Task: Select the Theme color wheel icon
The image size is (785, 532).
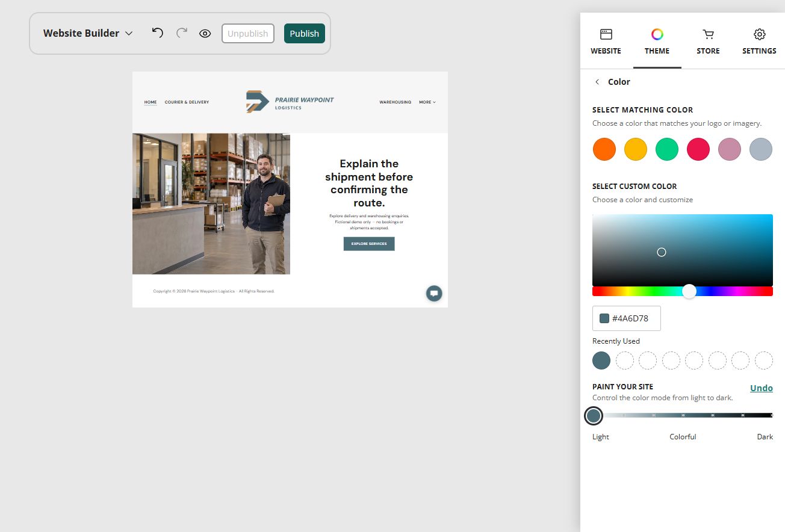Action: [x=657, y=34]
